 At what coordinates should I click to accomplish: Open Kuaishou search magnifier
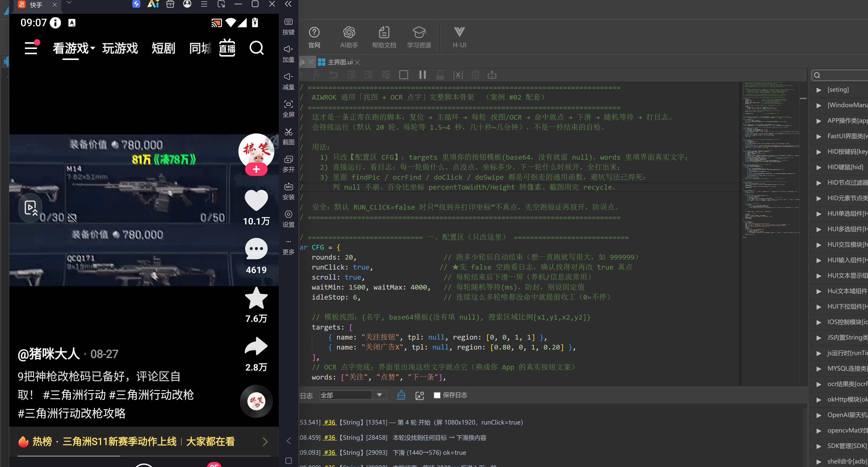click(256, 48)
